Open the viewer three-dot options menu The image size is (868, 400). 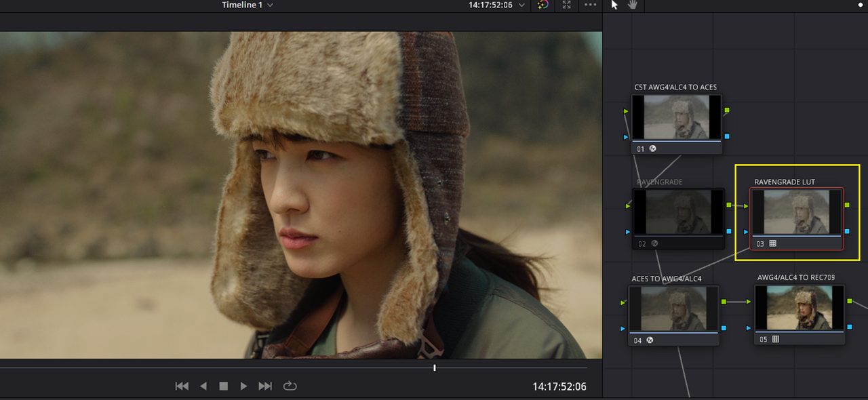coord(591,5)
